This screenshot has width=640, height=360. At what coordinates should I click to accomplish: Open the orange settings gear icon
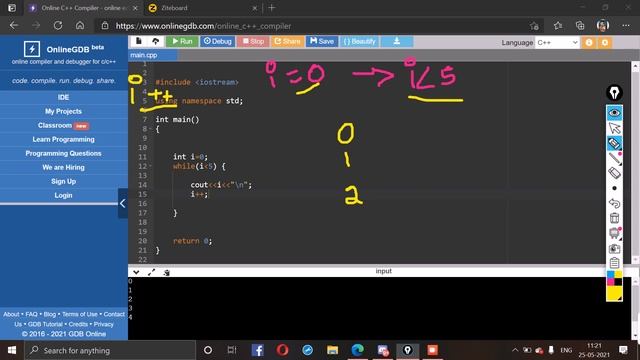click(x=605, y=42)
